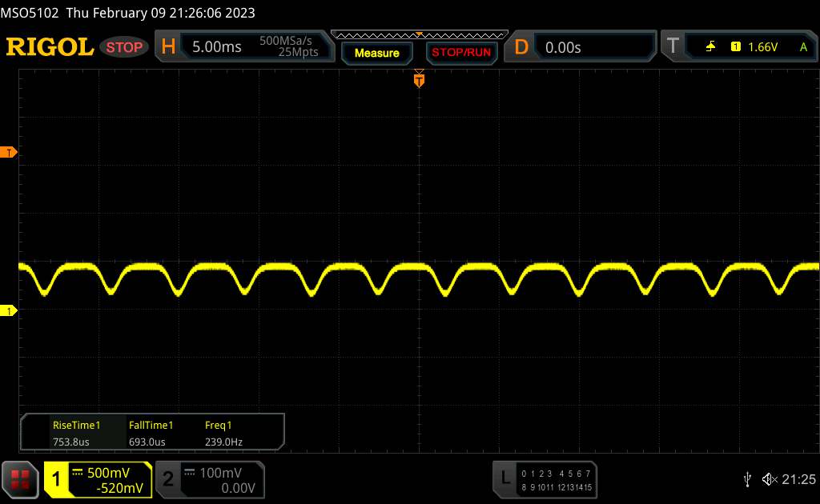Tap the orange H horizontal settings icon

coord(168,47)
